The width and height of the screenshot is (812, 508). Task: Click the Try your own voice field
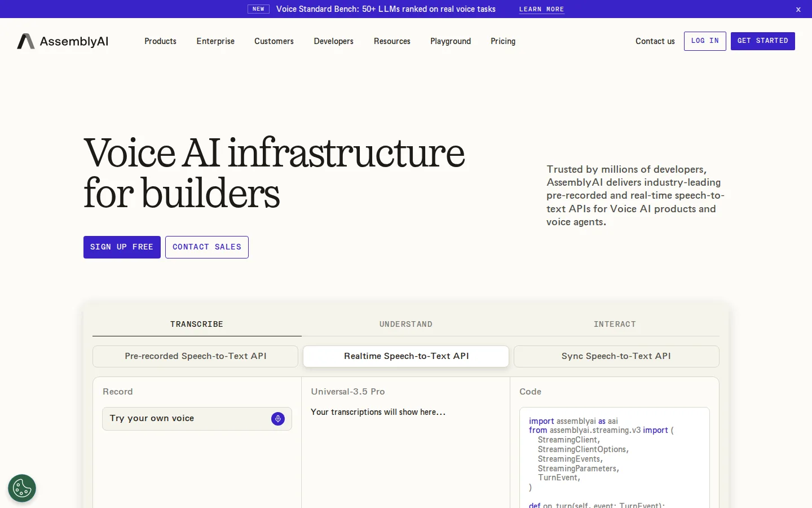tap(197, 419)
